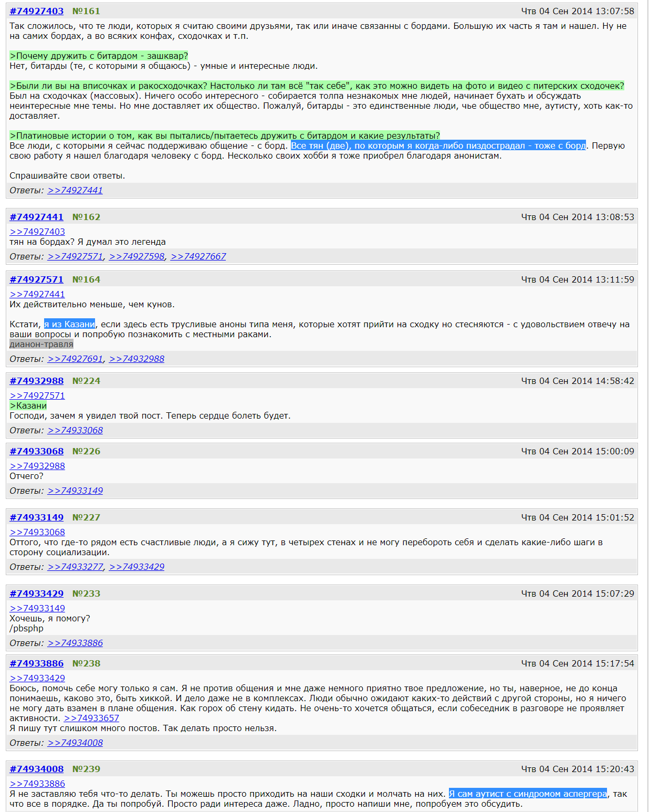Screen dimensions: 649x812
Task: Open post header link #74934008
Action: tap(37, 769)
